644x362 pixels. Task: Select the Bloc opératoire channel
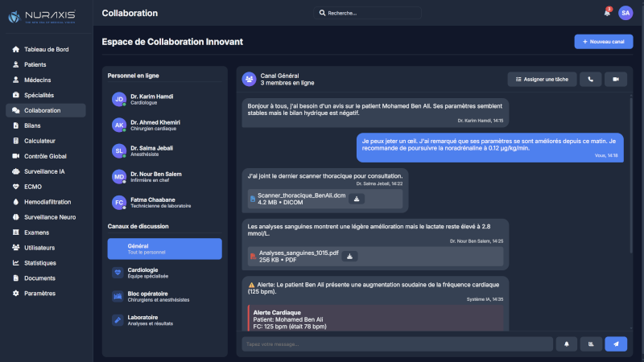tap(164, 296)
